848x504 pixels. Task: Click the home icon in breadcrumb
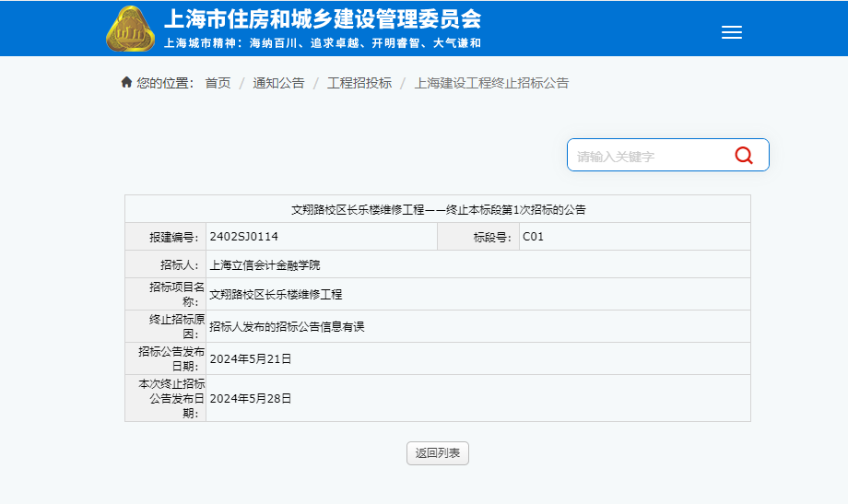click(126, 83)
